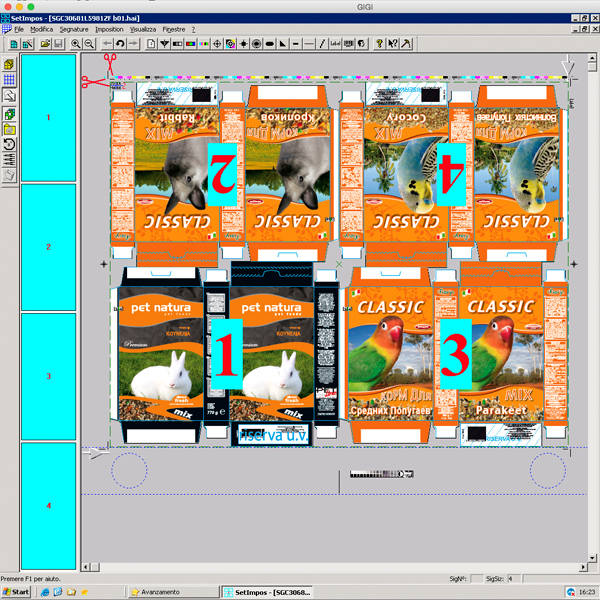Click the floppy disk save icon
The image size is (600, 600).
59,44
